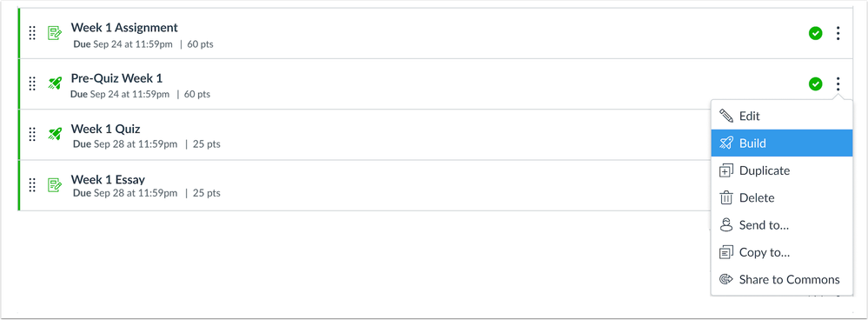Click the Pre-Quiz Week 1 rocket icon
Image resolution: width=868 pixels, height=320 pixels.
coord(54,83)
